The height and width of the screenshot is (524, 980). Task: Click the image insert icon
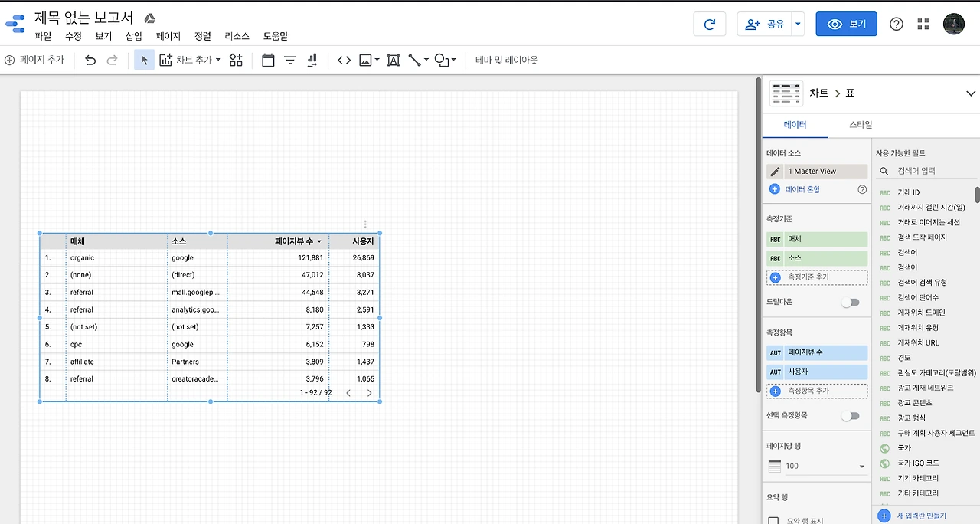[365, 60]
